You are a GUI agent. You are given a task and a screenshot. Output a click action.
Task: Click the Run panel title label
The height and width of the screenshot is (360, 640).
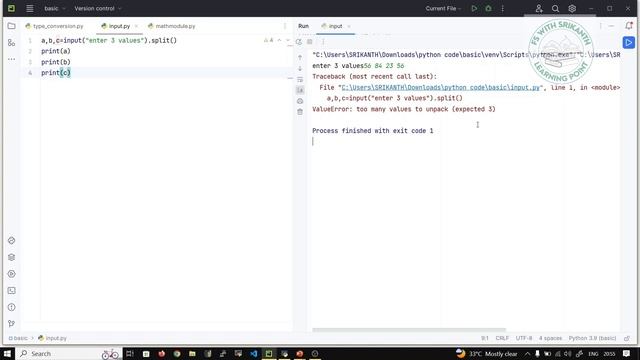pos(303,26)
